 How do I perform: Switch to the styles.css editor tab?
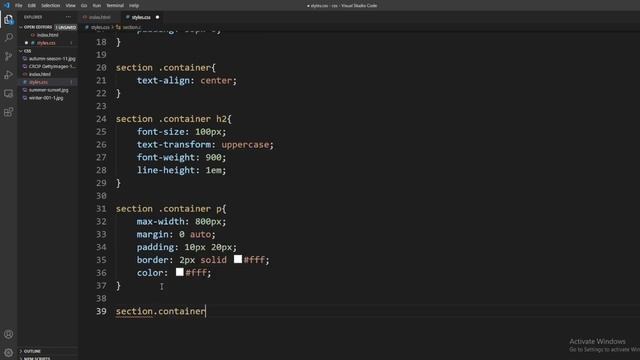141,17
